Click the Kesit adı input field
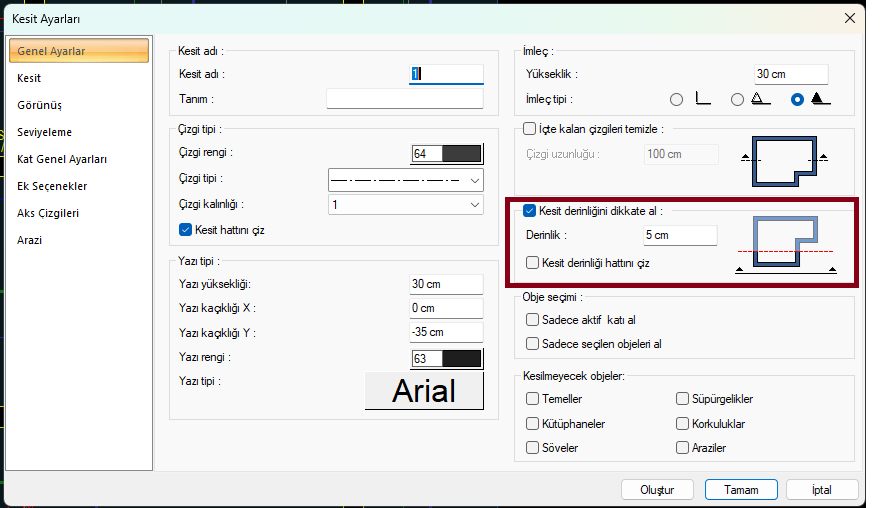The image size is (887, 508). click(x=446, y=74)
